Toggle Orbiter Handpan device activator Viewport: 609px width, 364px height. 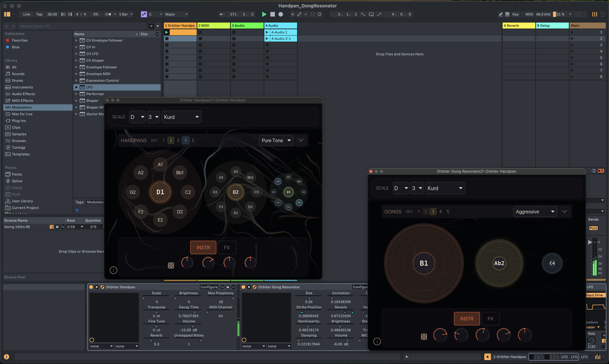(91, 287)
